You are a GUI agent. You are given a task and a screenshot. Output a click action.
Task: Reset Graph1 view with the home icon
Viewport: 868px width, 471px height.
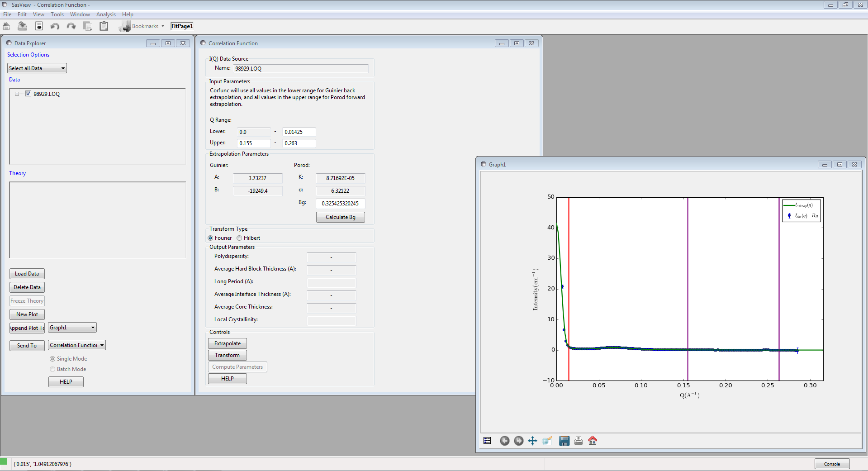point(593,441)
